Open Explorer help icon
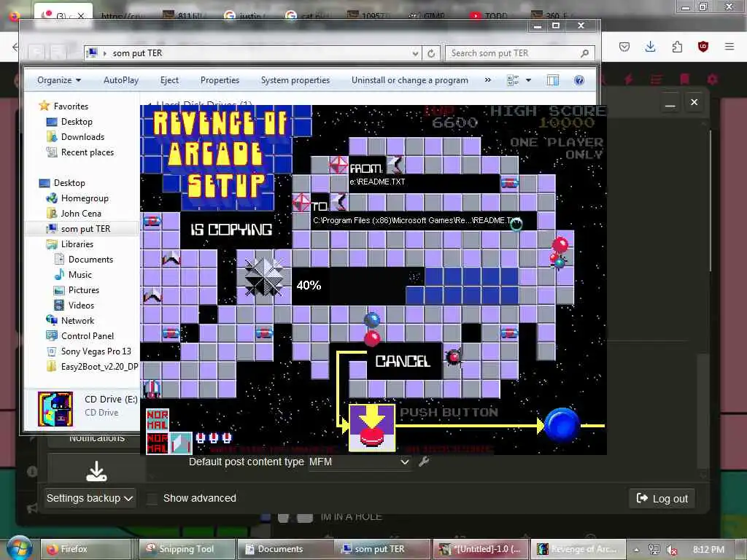747x560 pixels. [579, 80]
